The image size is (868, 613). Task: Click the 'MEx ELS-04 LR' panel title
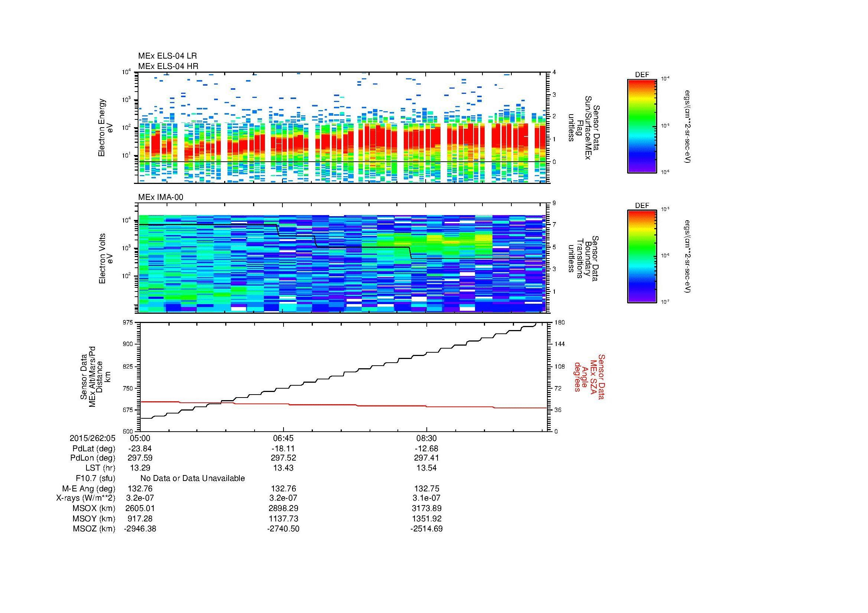(167, 56)
